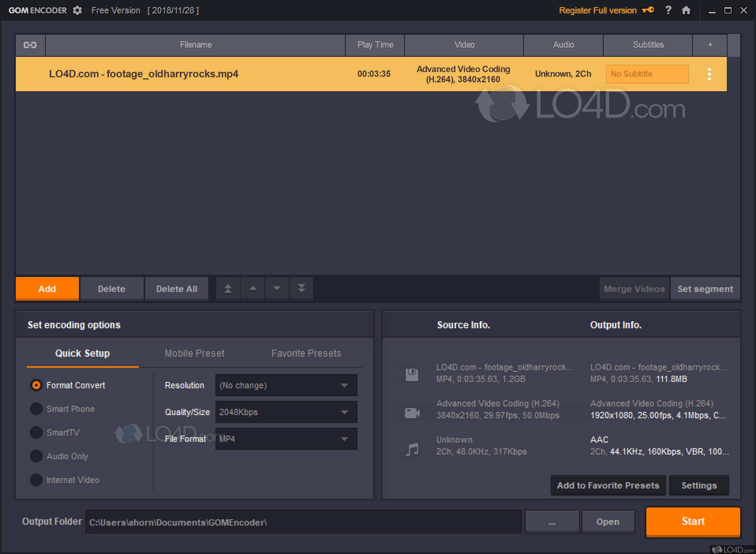
Task: Switch to the Mobile Preset tab
Action: tap(194, 353)
